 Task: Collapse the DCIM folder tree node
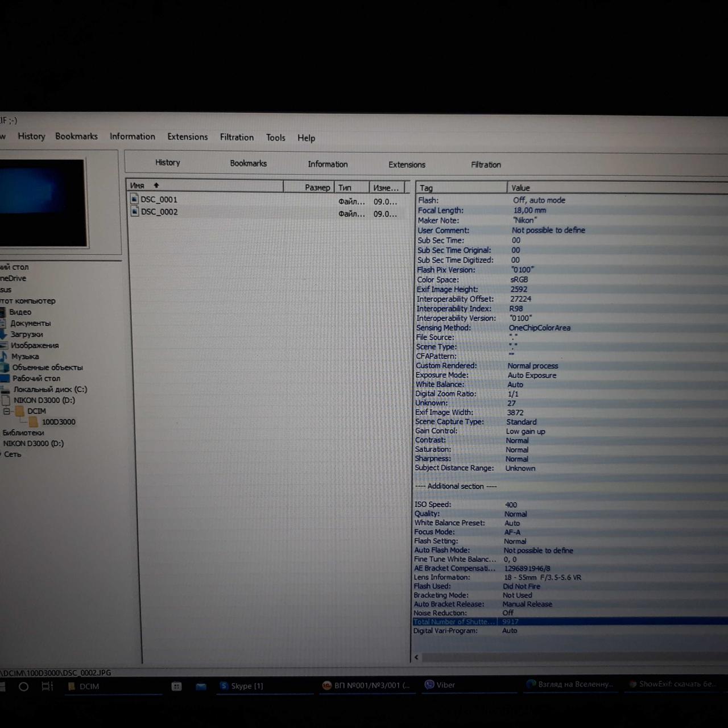(7, 411)
